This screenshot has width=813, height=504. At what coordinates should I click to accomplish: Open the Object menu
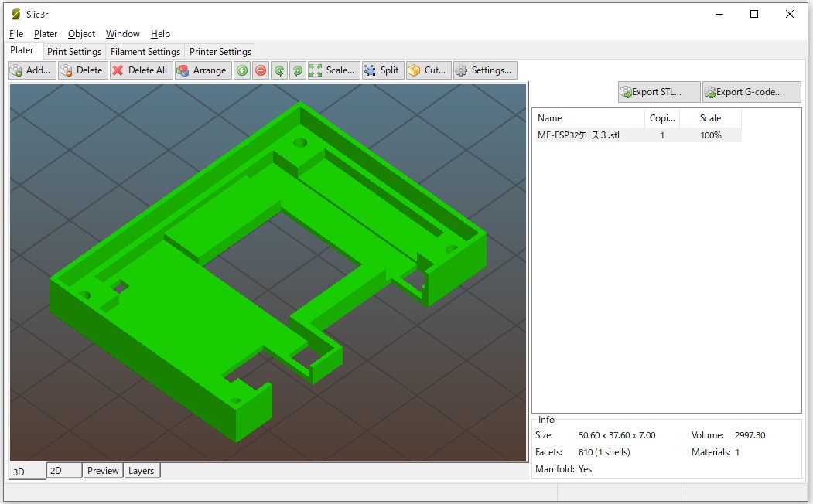[81, 34]
